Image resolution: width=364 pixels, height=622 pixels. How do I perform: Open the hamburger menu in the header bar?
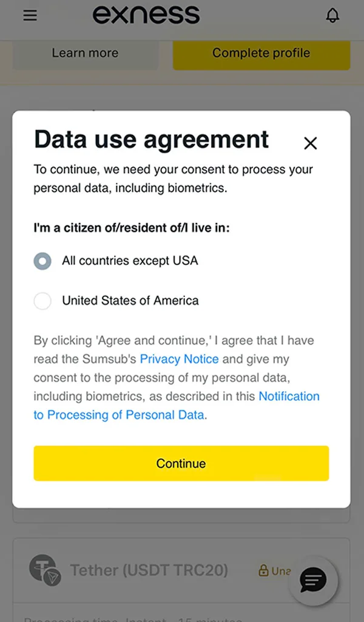pyautogui.click(x=30, y=15)
